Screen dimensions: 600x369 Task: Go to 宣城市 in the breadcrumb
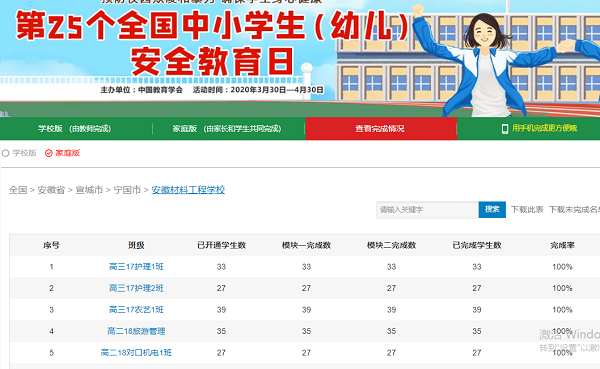tap(89, 190)
